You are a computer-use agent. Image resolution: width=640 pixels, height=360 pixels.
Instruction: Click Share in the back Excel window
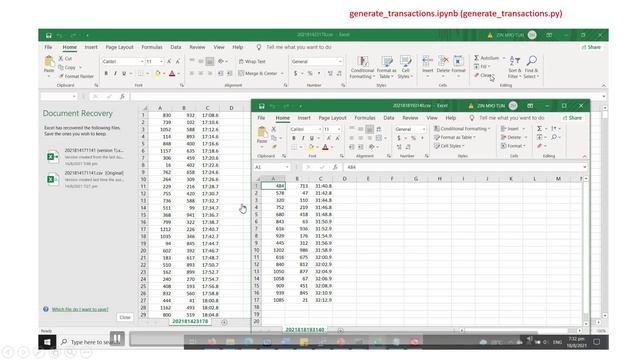tap(591, 47)
